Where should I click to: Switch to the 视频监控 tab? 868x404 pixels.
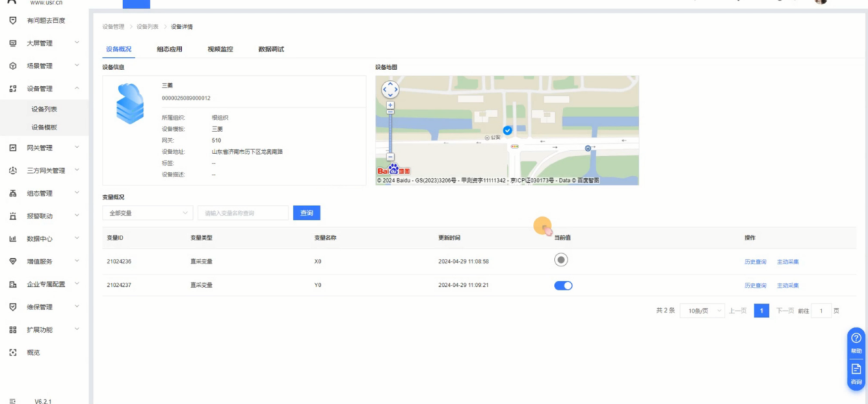(220, 49)
